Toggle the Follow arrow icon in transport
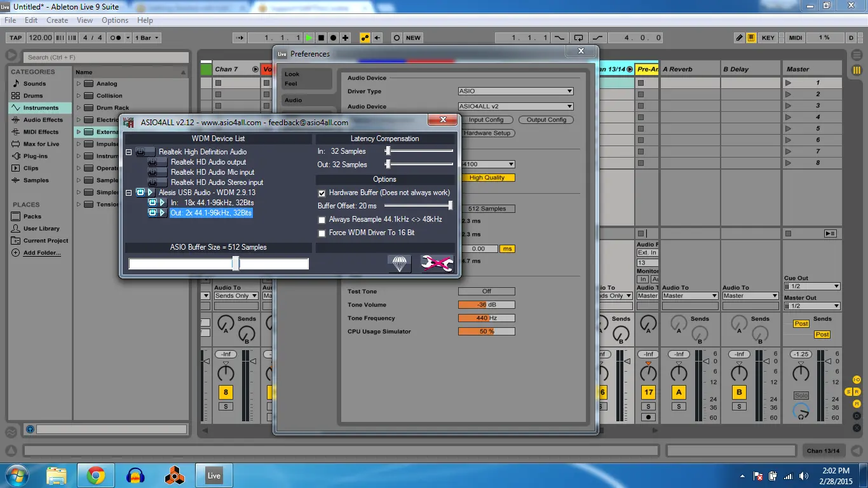The height and width of the screenshot is (488, 868). pos(240,37)
